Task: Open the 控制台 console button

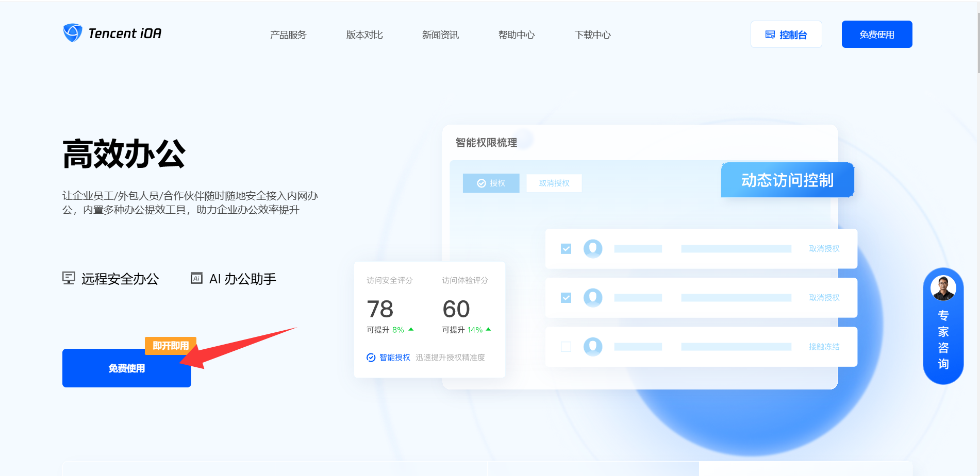Action: [786, 35]
